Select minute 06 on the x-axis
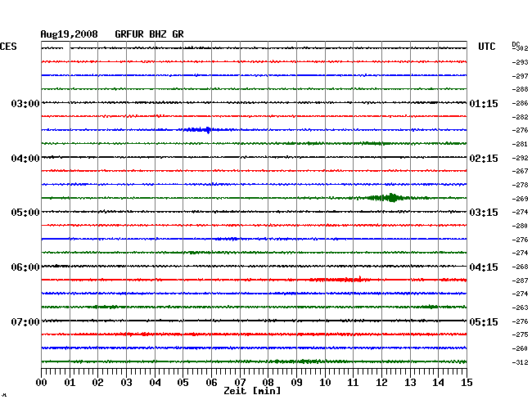 click(211, 382)
